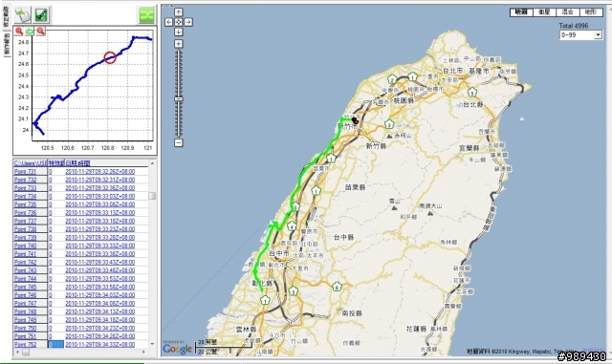Click the vertical scrollbar thumb of points list
This screenshot has height=364, width=612.
tap(152, 196)
